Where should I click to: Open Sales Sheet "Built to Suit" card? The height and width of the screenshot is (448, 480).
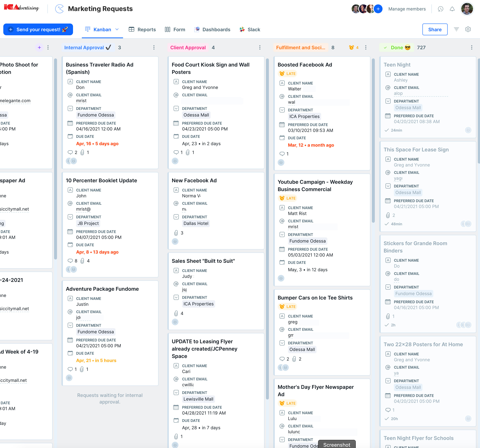[x=216, y=291]
